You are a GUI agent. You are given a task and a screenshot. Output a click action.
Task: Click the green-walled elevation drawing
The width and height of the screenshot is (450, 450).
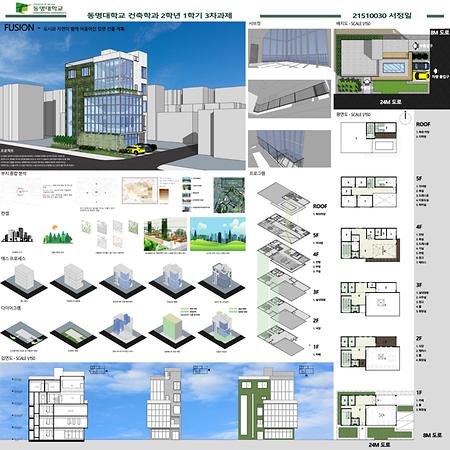pyautogui.click(x=268, y=404)
